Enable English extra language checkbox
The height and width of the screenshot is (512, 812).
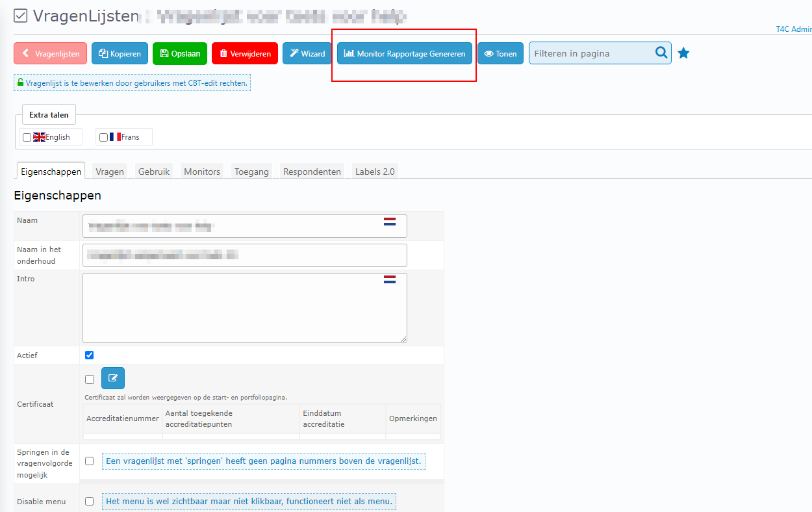pos(27,137)
